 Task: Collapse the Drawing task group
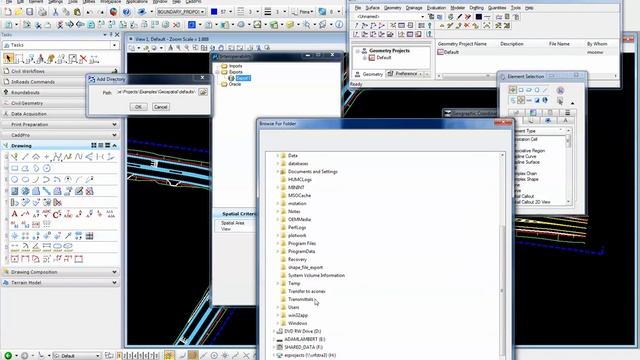point(115,145)
